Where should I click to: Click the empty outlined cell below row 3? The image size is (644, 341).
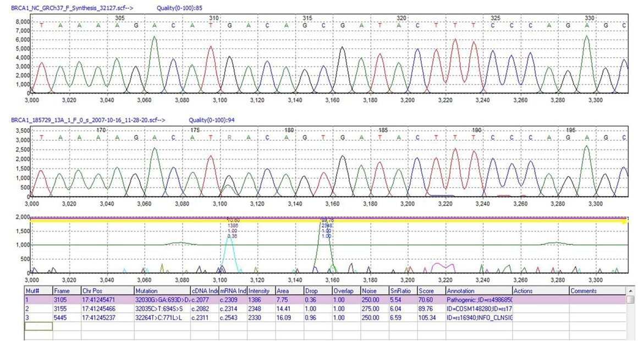tap(38, 326)
